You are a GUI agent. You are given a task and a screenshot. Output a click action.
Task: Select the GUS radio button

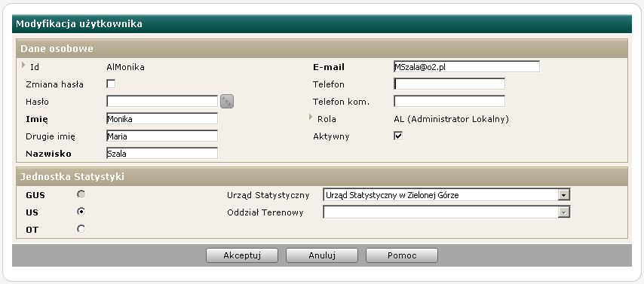[81, 194]
